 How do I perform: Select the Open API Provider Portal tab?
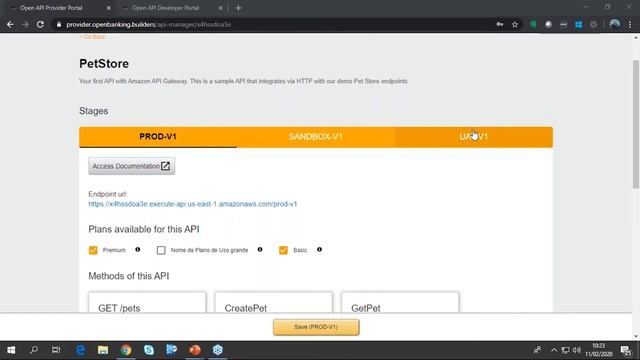(51, 8)
